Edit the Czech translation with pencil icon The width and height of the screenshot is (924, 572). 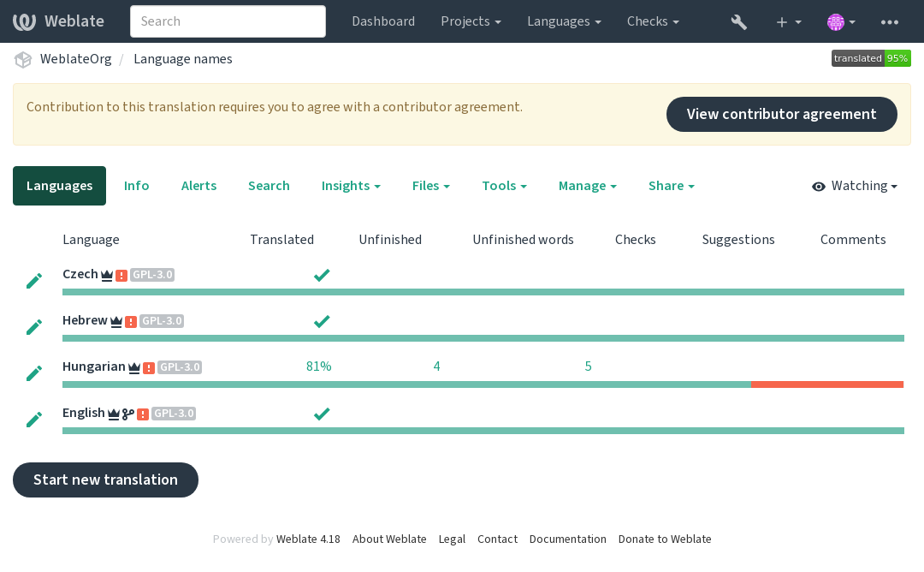[34, 281]
